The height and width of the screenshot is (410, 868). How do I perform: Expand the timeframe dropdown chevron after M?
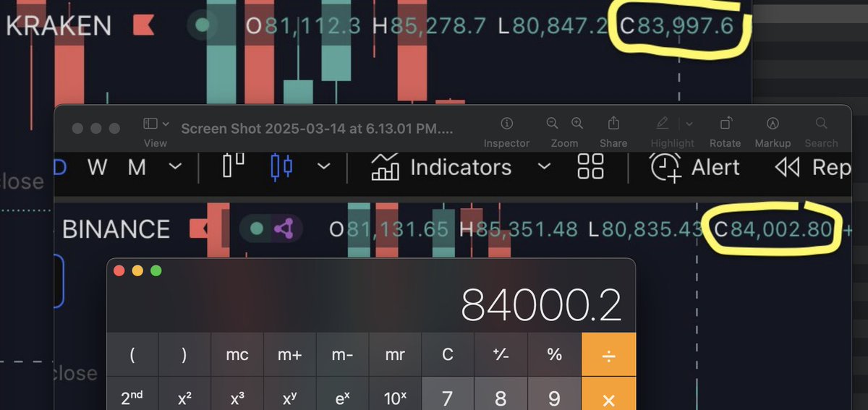175,167
